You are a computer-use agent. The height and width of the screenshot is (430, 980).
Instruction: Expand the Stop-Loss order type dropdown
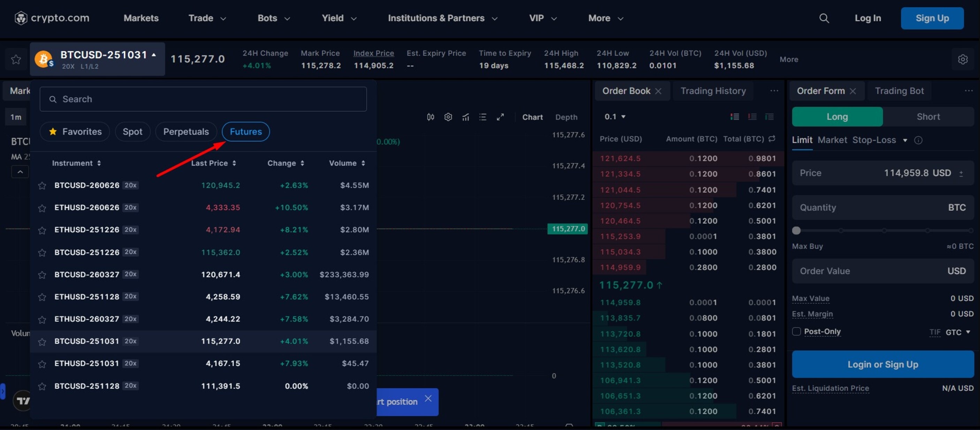click(x=905, y=141)
